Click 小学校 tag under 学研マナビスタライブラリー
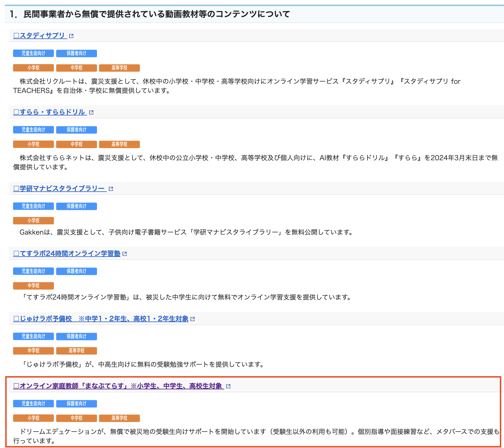The image size is (504, 448). tap(33, 221)
